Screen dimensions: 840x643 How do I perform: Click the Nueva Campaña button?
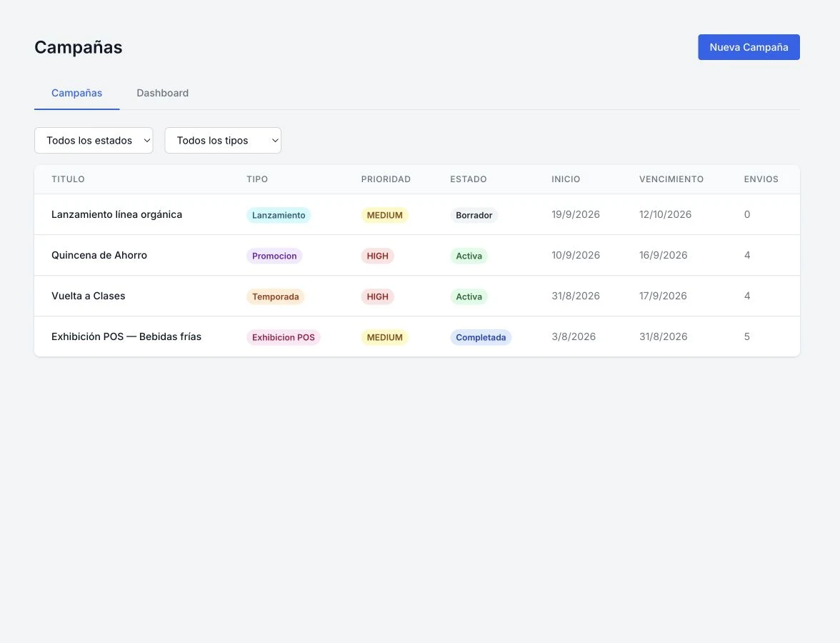(x=749, y=47)
